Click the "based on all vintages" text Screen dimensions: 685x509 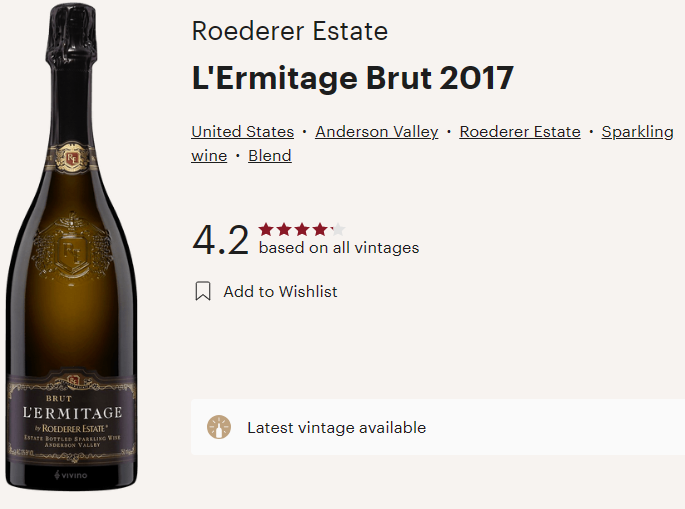pyautogui.click(x=339, y=248)
